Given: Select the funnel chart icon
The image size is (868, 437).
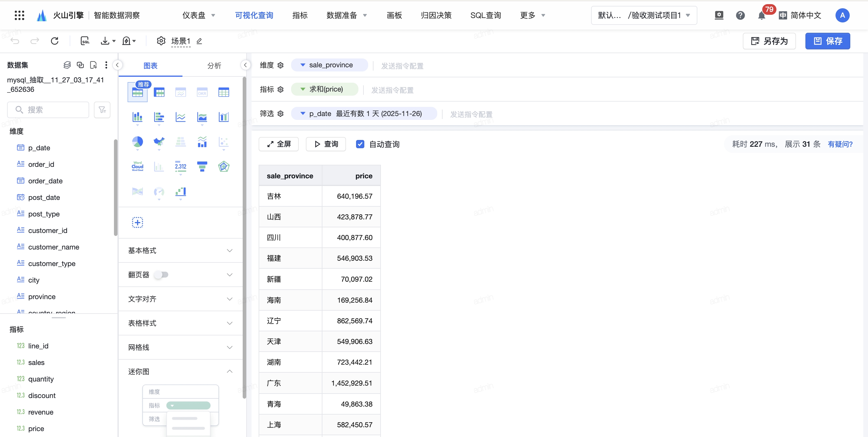Looking at the screenshot, I should pyautogui.click(x=202, y=166).
